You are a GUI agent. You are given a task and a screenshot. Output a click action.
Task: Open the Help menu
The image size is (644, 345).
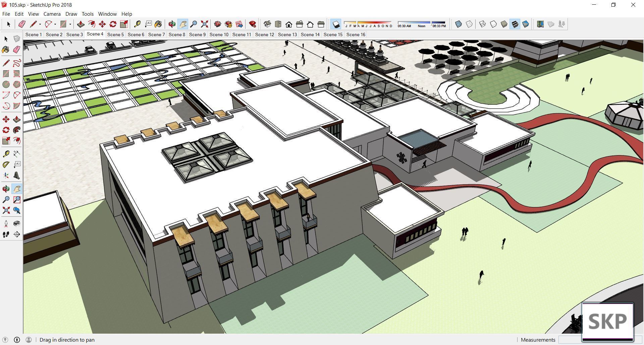(x=127, y=14)
